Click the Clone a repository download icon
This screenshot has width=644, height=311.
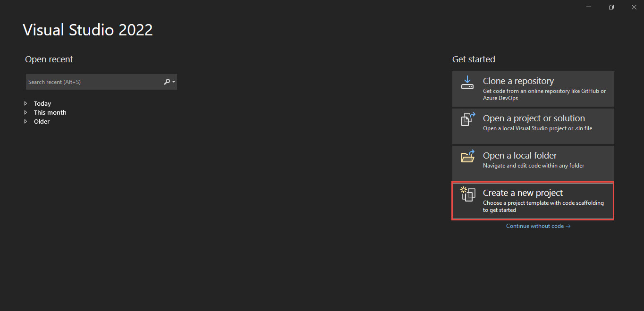tap(467, 83)
